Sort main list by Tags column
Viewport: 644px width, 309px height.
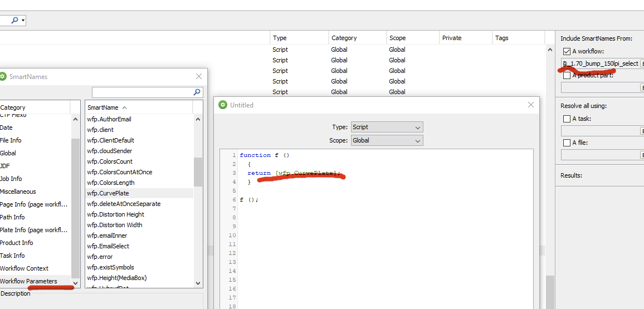coord(518,38)
